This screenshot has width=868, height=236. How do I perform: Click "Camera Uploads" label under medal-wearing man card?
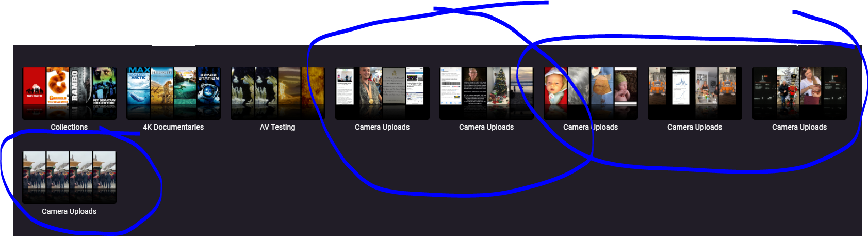[382, 127]
